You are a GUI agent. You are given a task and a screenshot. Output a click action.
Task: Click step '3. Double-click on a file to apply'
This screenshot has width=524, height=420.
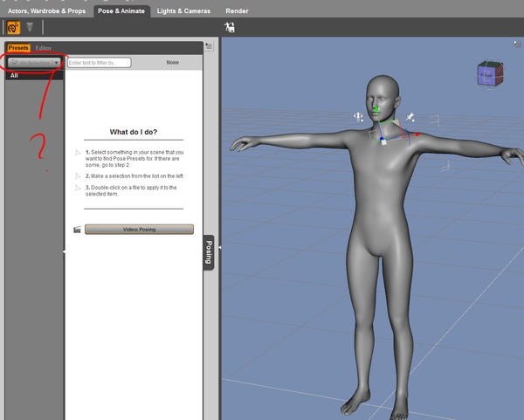(131, 190)
